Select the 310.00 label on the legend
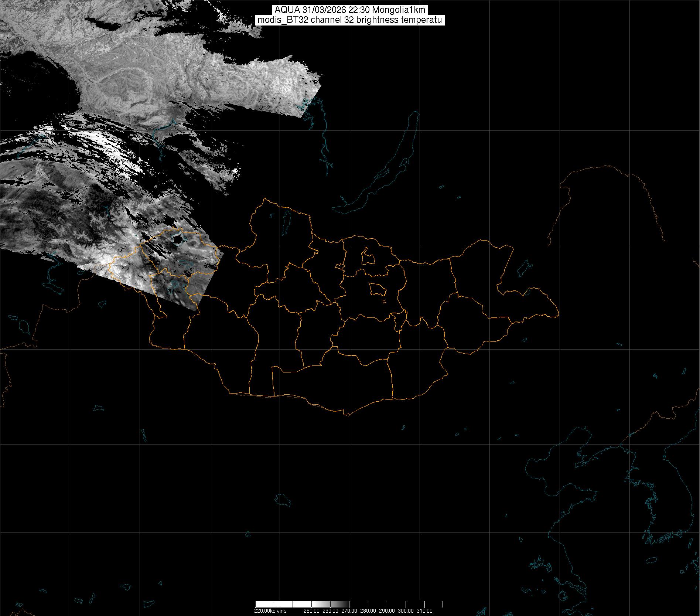 [425, 610]
